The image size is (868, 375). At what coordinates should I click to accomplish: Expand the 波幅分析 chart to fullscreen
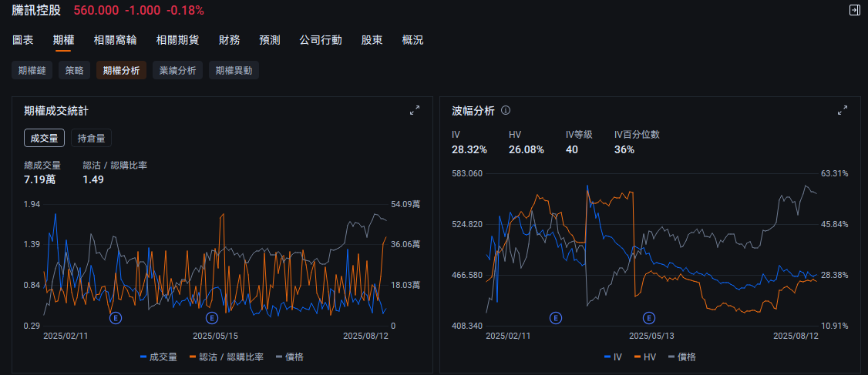point(843,110)
